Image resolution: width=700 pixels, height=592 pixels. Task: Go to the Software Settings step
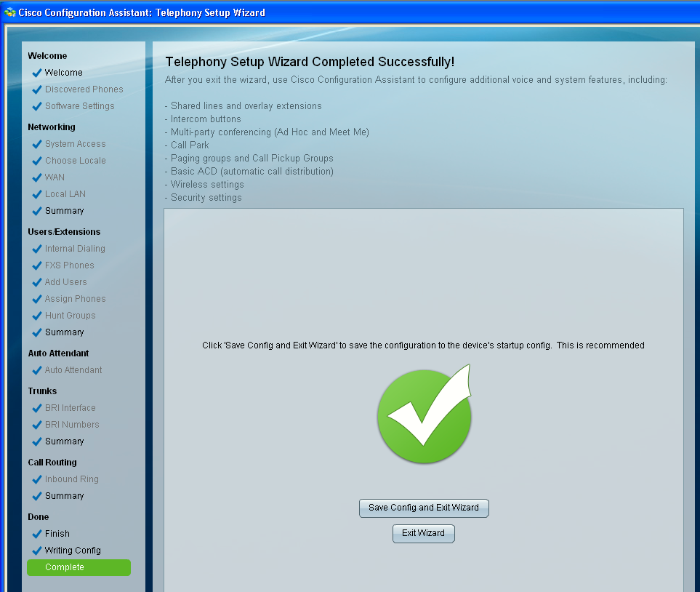tap(79, 106)
